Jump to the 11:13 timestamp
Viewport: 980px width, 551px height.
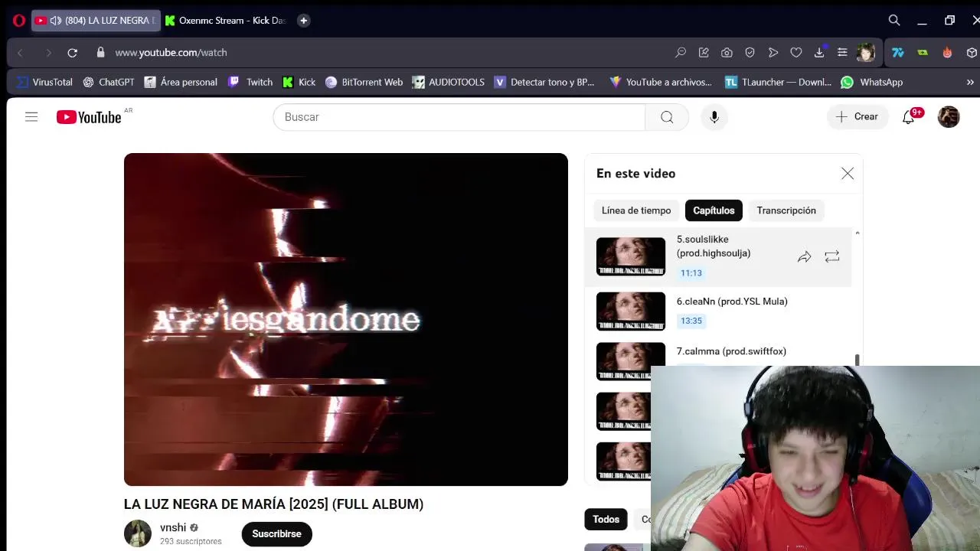[691, 273]
